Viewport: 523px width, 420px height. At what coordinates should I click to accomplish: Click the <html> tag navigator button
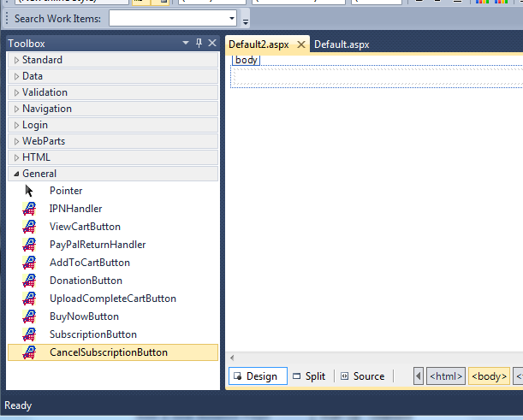446,376
